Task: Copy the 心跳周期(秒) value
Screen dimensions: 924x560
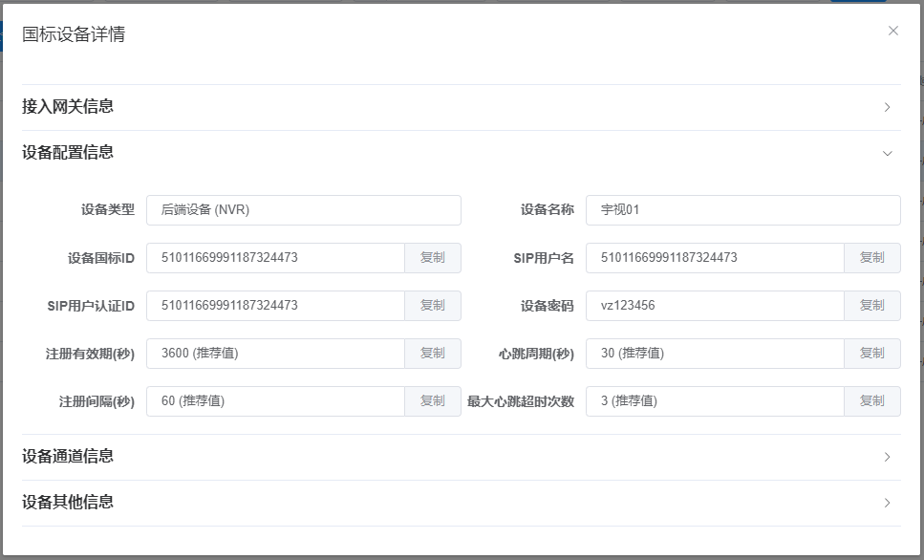Action: tap(872, 353)
